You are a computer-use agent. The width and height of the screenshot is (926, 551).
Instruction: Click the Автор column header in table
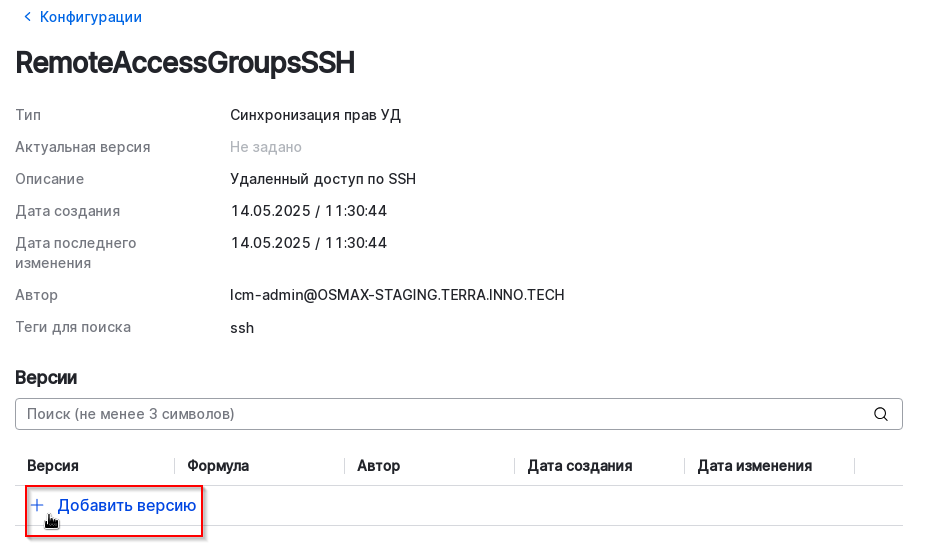point(378,466)
